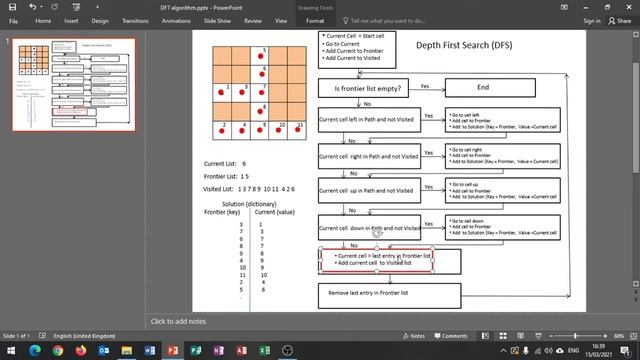Show hidden system tray icons chevron
The width and height of the screenshot is (640, 360).
503,351
